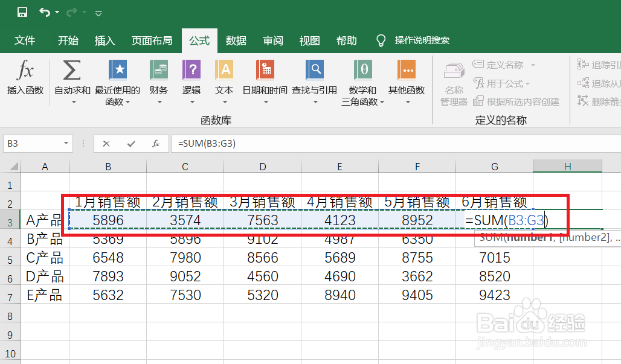Click the Undo arrow icon
This screenshot has width=621, height=364.
click(x=45, y=13)
